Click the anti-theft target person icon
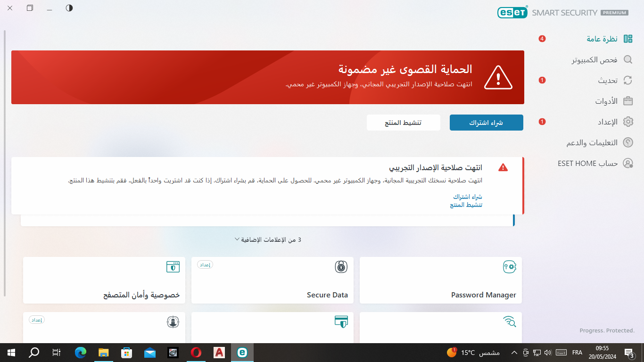644x362 pixels. (173, 322)
